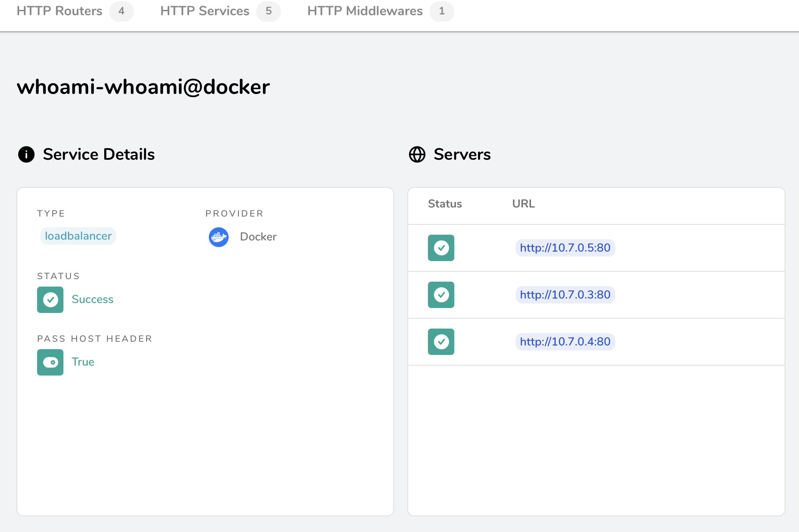
Task: Click the Service Details info icon
Action: point(26,155)
